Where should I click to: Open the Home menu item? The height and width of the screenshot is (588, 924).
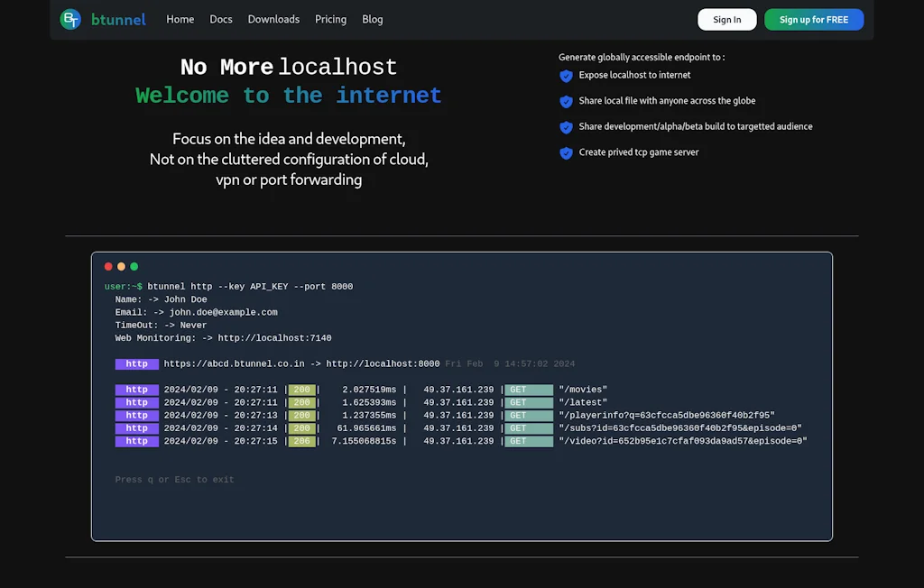point(180,19)
